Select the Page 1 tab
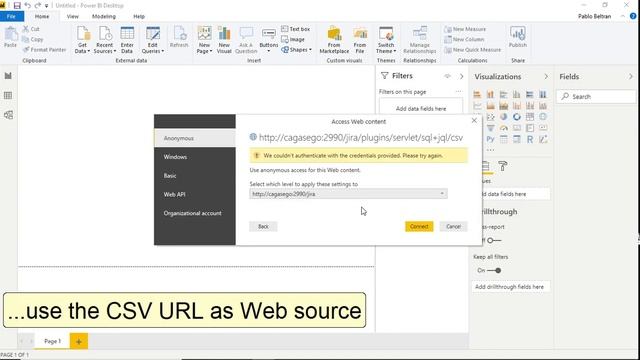This screenshot has height=360, width=640. tap(52, 341)
